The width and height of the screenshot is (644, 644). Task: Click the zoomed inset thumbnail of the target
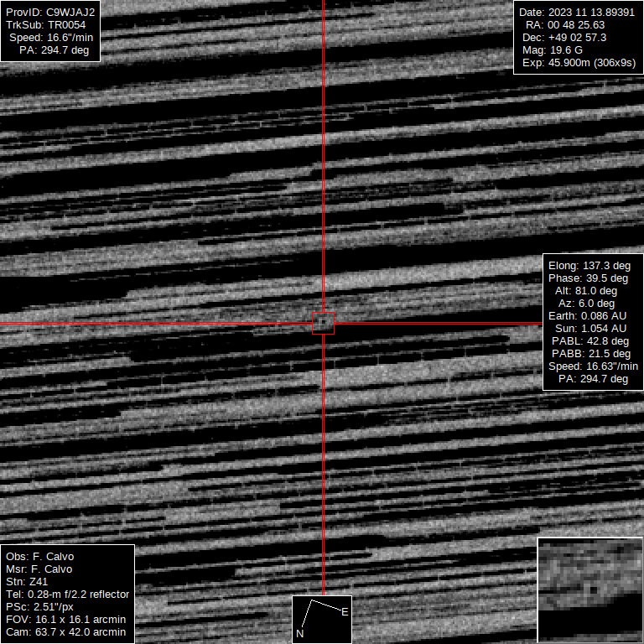590,590
